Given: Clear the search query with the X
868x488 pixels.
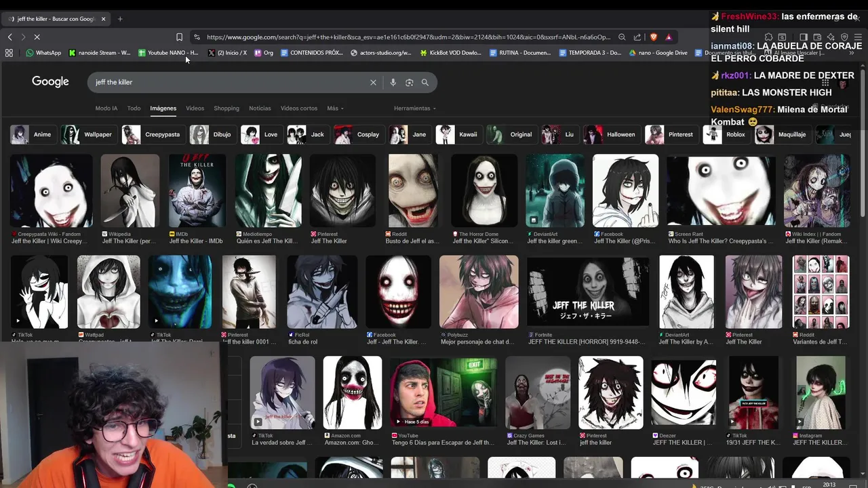Looking at the screenshot, I should [x=373, y=83].
